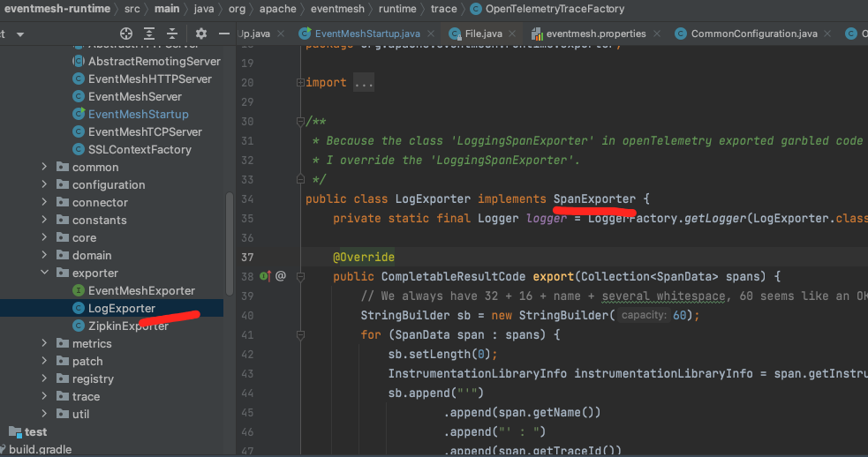This screenshot has width=868, height=457.
Task: Click SpanExporter in the class declaration
Action: click(594, 199)
